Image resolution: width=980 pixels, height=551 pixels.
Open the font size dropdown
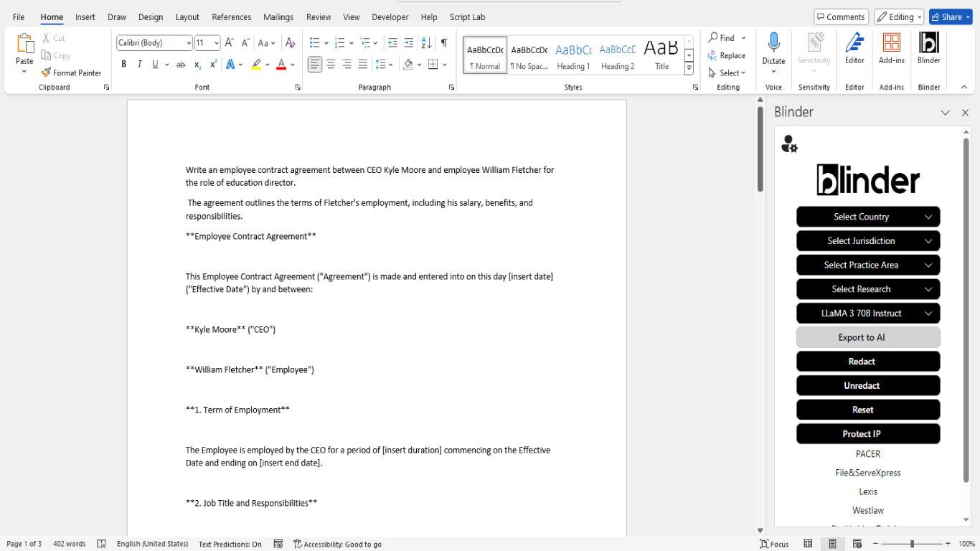tap(214, 42)
